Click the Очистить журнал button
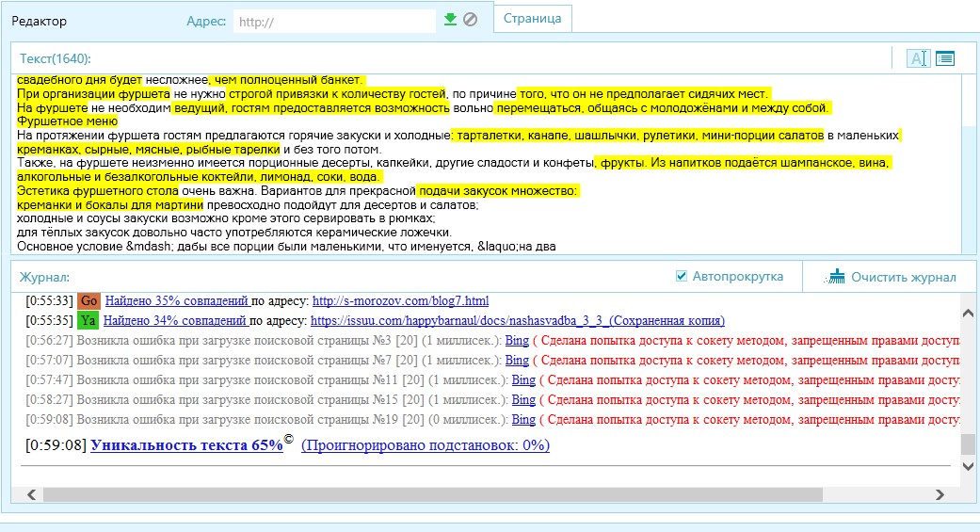 click(903, 277)
